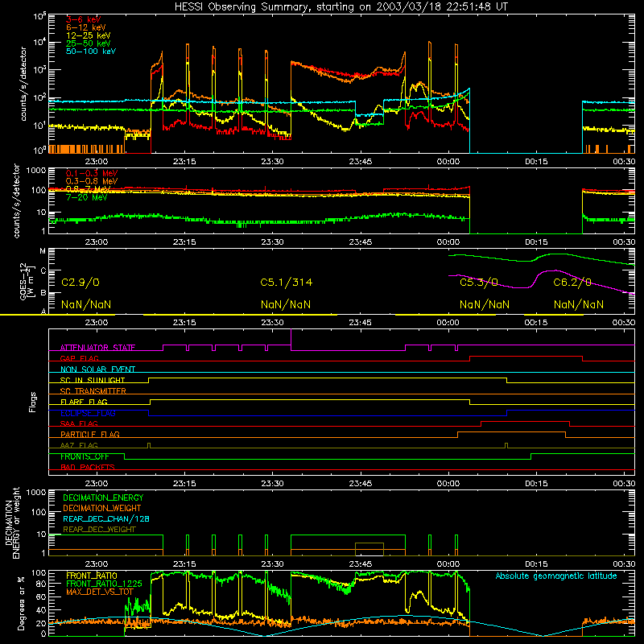Click the NaN/NaN text beneath C5.1/314

pos(286,304)
